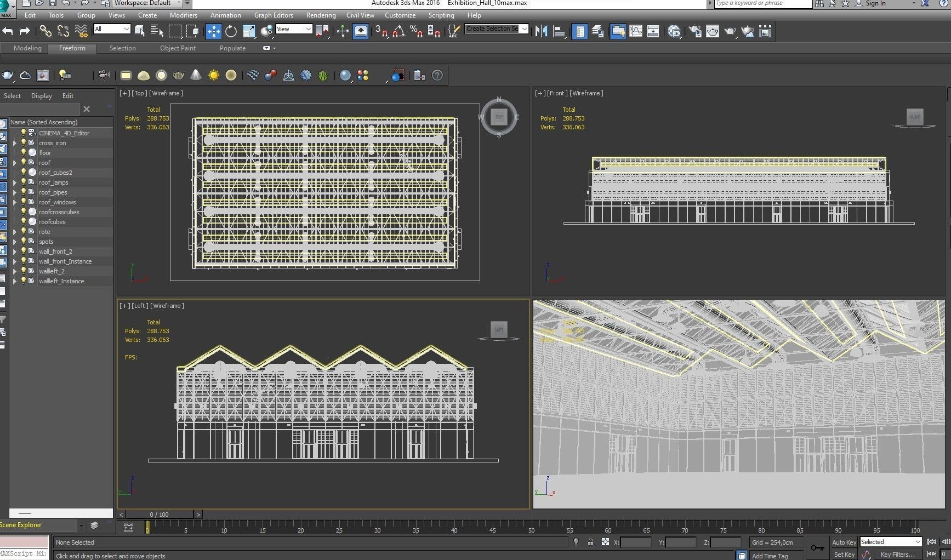Toggle Spinner Snap
951x560 pixels.
click(434, 31)
